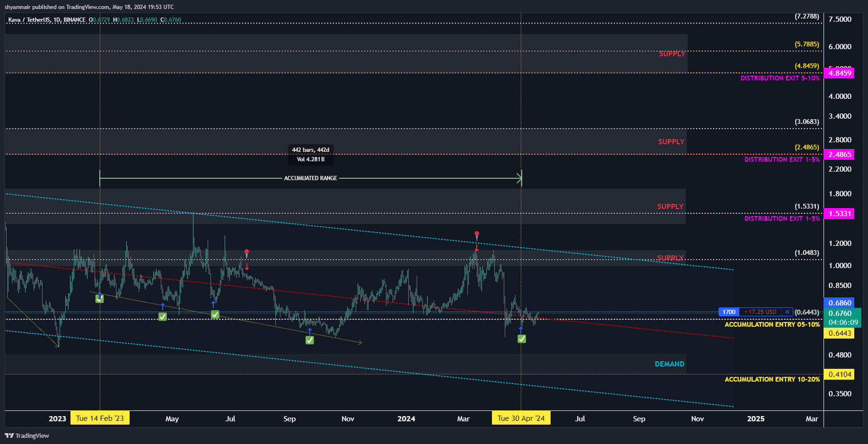Viewport: 868px width, 444px height.
Task: Click blue up arrow above Apr 30 '24 check
Action: click(521, 330)
